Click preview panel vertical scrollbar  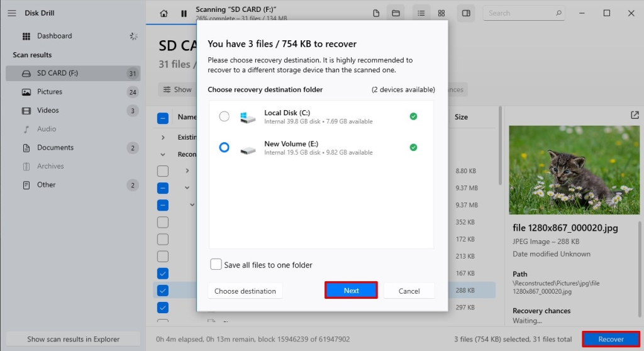pos(640,269)
